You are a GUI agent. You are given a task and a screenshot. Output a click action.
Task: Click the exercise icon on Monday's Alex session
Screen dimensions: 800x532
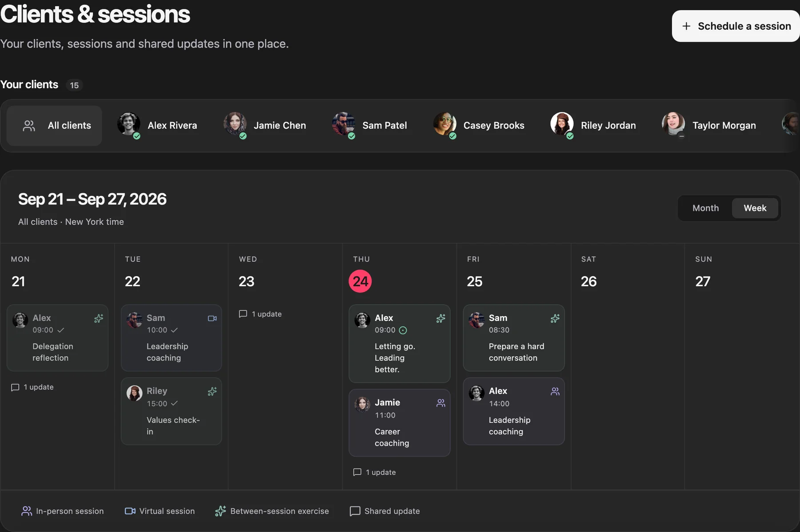point(99,318)
